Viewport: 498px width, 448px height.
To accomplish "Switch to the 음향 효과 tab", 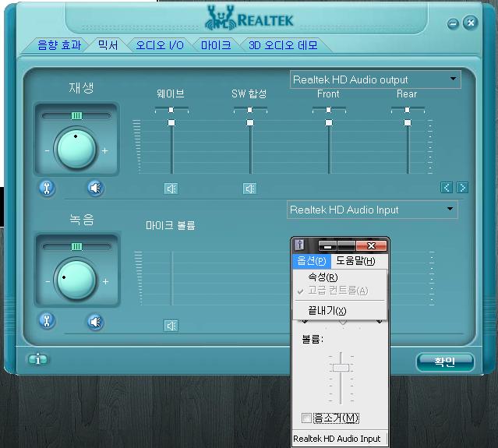I will click(59, 44).
